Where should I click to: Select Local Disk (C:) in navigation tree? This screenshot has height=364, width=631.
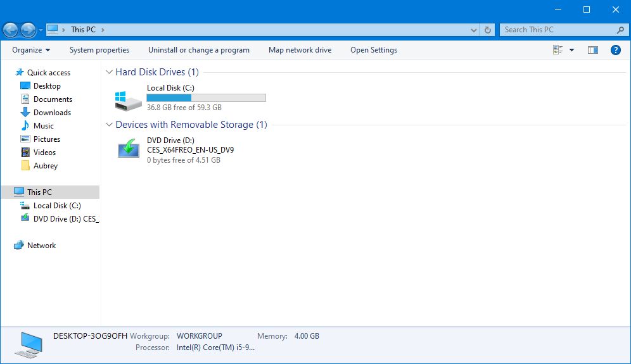tap(57, 205)
